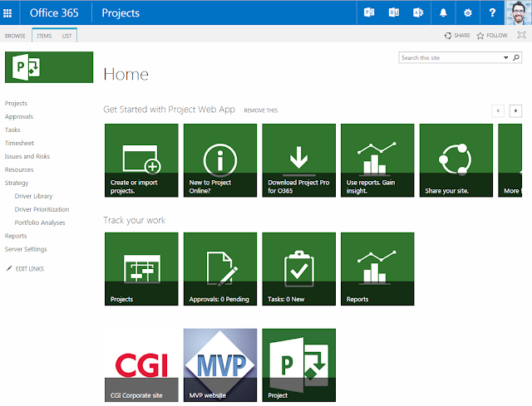Open the 'Share your site.' tile

[456, 160]
